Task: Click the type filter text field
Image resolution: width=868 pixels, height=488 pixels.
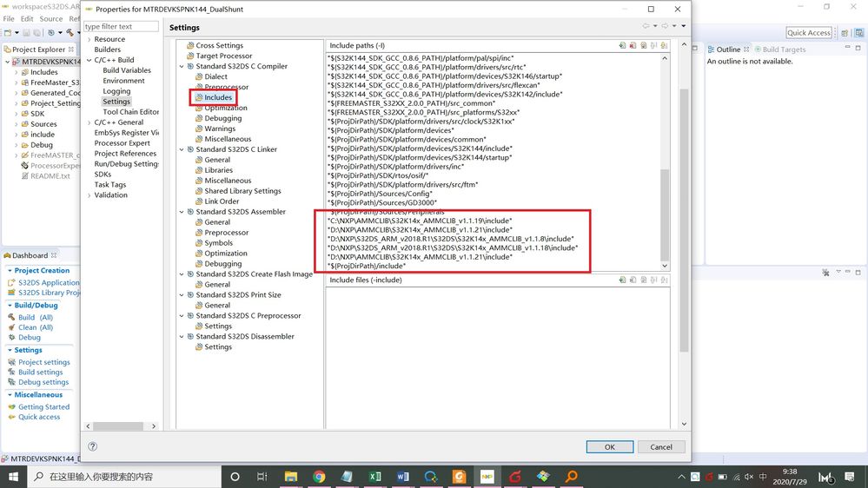Action: click(122, 27)
